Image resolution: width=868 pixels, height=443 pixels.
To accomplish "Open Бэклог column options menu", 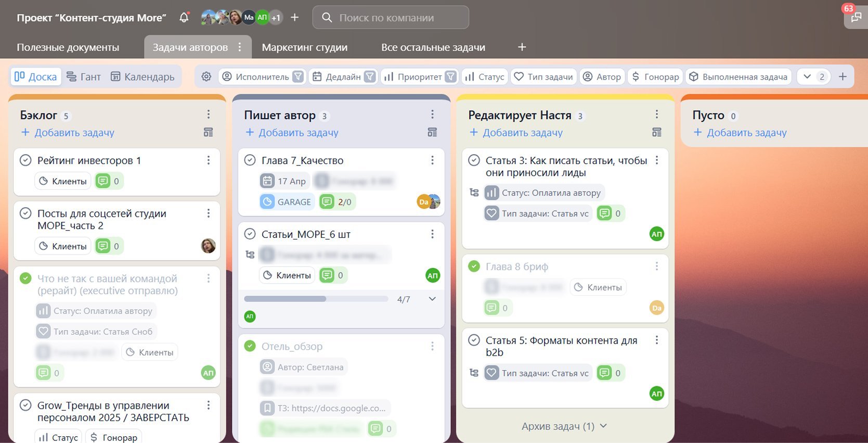I will tap(208, 115).
